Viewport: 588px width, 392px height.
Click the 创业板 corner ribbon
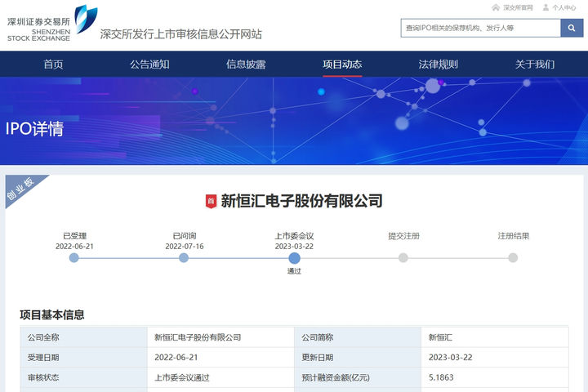pos(21,190)
